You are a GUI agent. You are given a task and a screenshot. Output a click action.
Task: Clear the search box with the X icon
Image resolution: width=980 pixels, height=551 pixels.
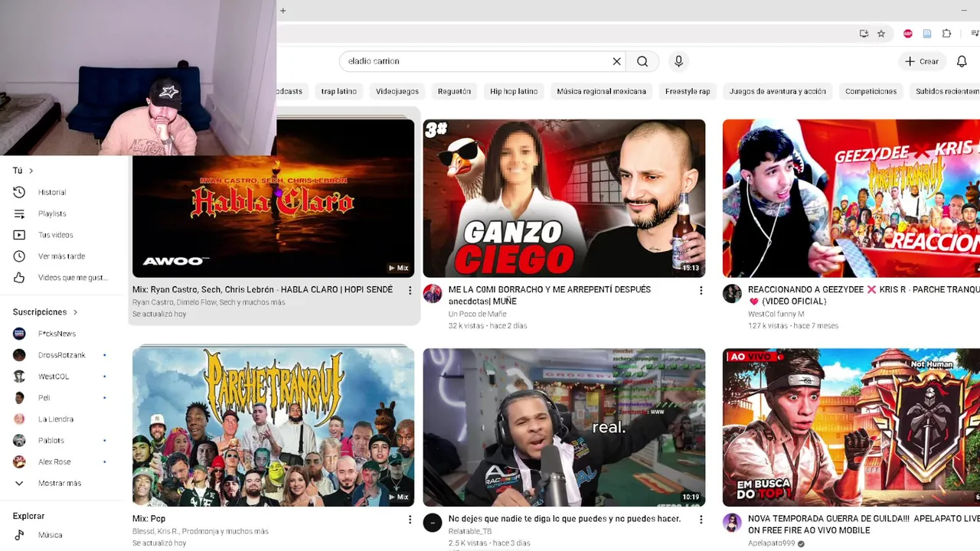(616, 61)
